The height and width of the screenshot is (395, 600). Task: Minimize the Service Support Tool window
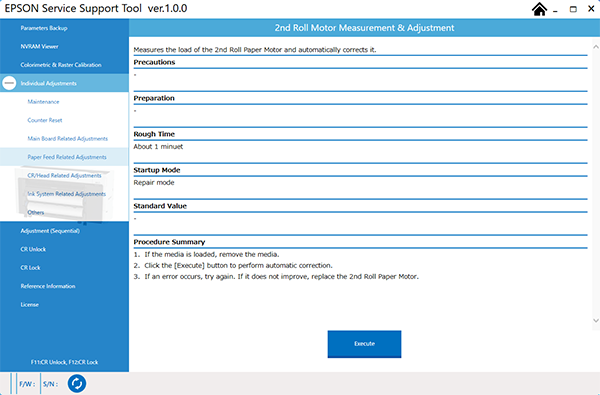click(555, 10)
